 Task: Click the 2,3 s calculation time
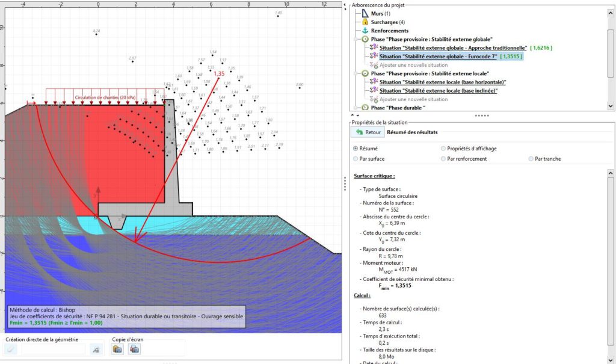click(384, 329)
